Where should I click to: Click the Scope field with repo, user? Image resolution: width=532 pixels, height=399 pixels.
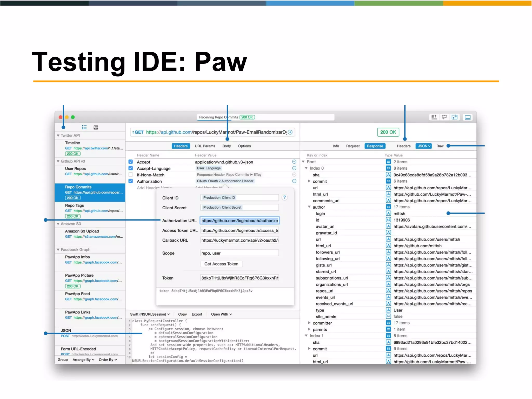pos(240,253)
